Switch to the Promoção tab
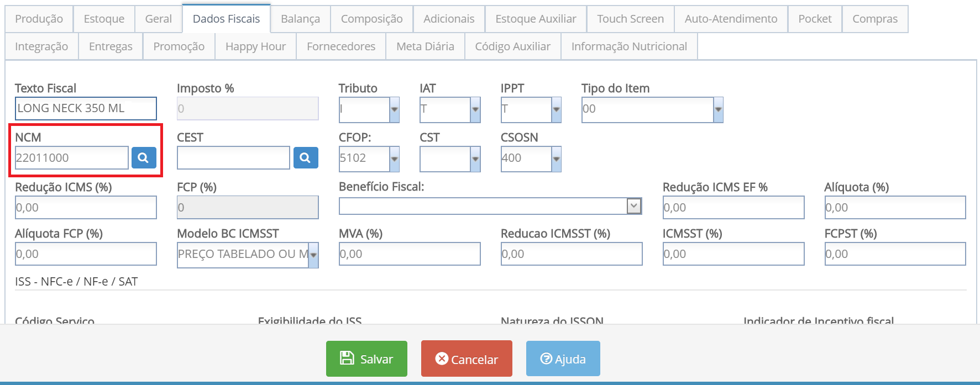The width and height of the screenshot is (980, 385). pyautogui.click(x=179, y=46)
